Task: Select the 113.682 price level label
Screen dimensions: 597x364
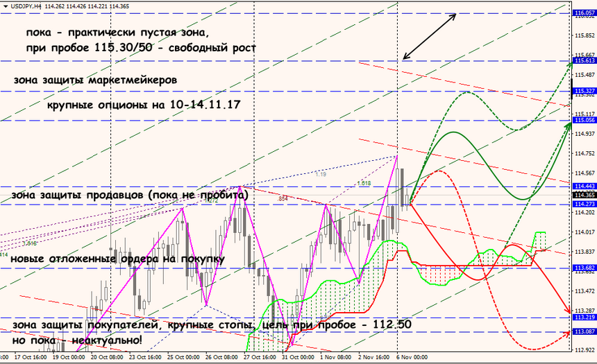Action: tap(585, 268)
